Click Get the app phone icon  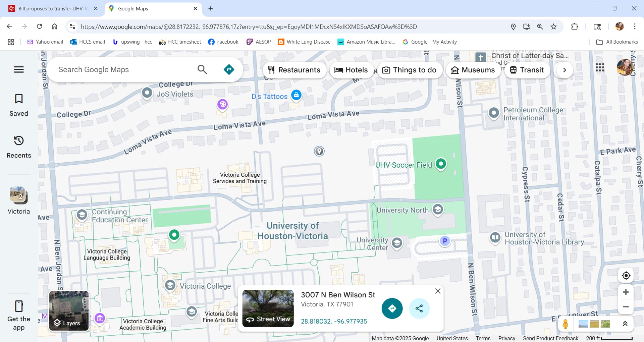[19, 306]
